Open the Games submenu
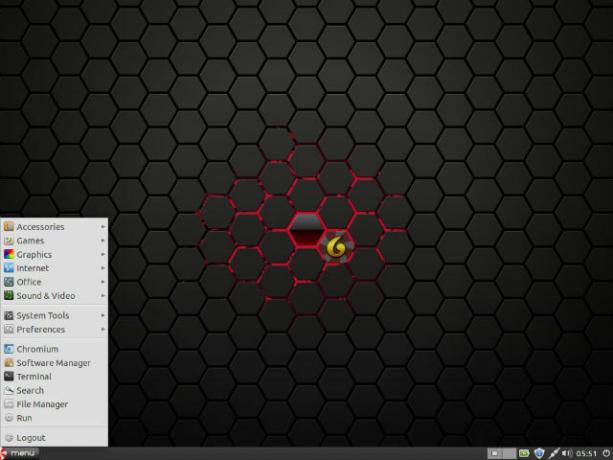 pyautogui.click(x=54, y=241)
